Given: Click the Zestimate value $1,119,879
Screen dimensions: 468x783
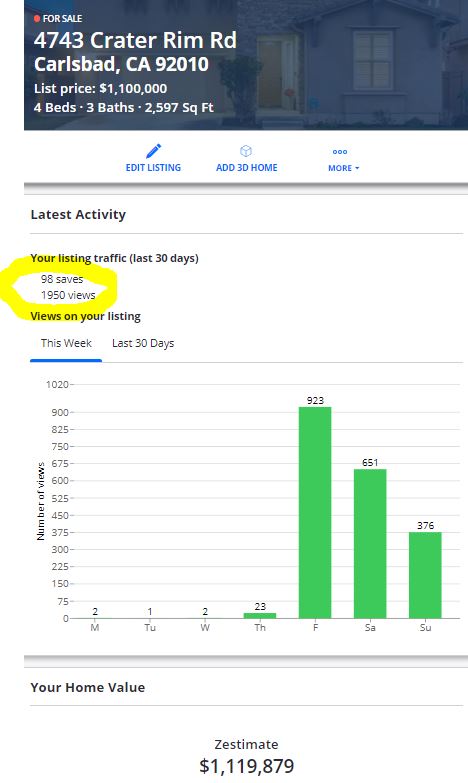Looking at the screenshot, I should (x=247, y=766).
